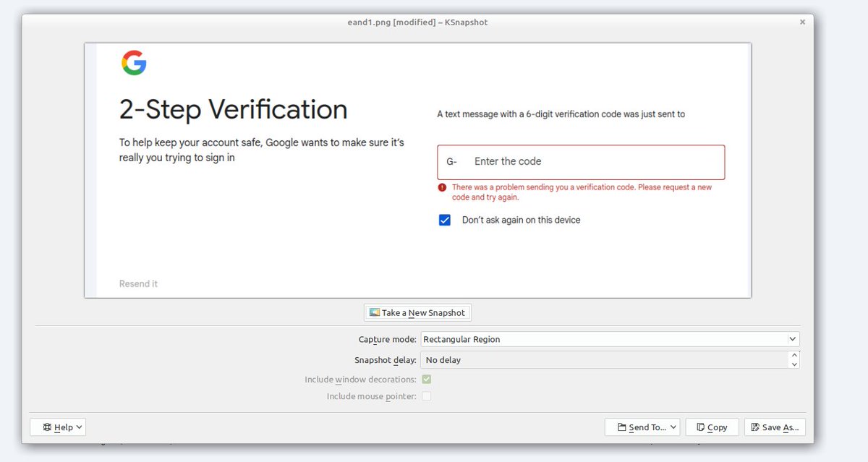Click the Resend it link
The width and height of the screenshot is (868, 462).
pyautogui.click(x=138, y=284)
